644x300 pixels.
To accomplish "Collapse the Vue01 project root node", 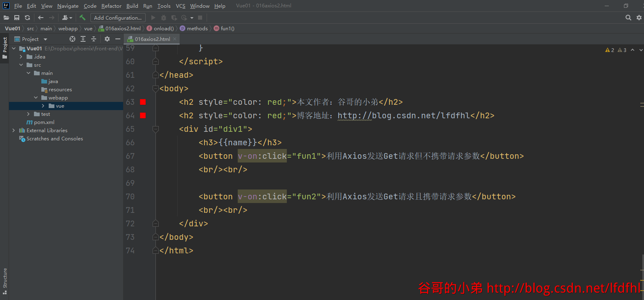I will pyautogui.click(x=14, y=48).
